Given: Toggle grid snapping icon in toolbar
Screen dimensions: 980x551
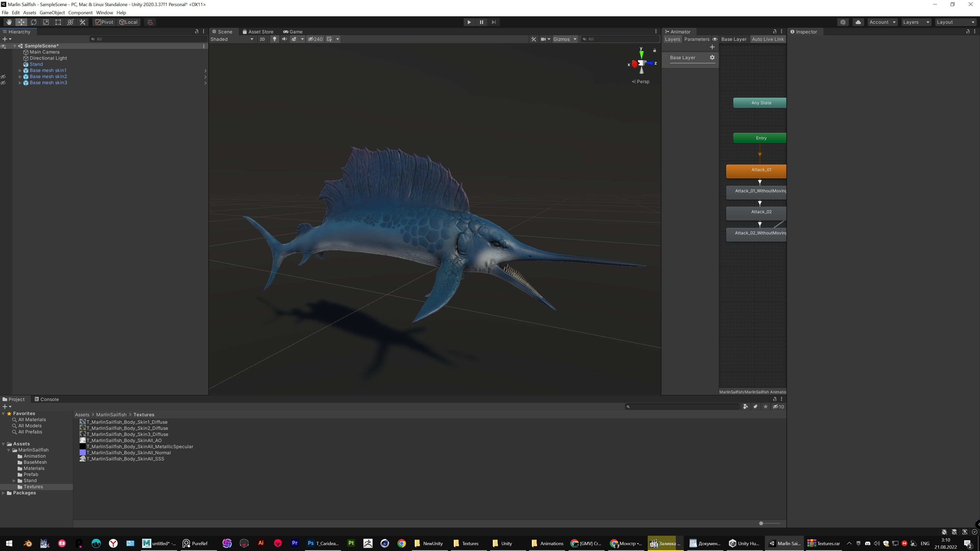Looking at the screenshot, I should pos(150,22).
